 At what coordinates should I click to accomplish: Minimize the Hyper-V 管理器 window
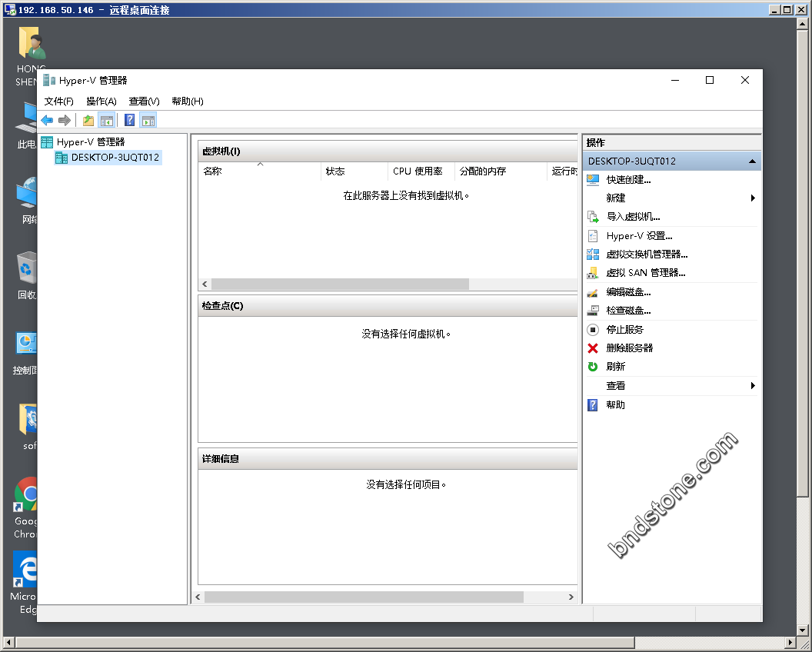point(675,80)
